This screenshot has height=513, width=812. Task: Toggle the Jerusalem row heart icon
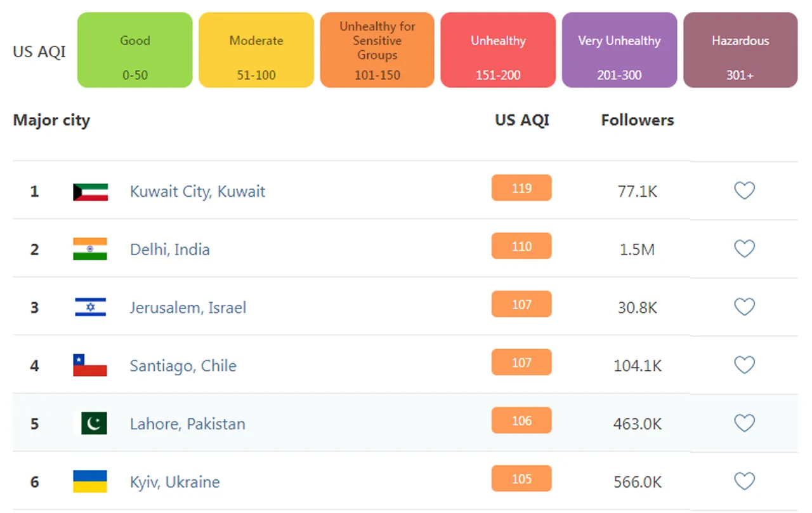(x=744, y=307)
